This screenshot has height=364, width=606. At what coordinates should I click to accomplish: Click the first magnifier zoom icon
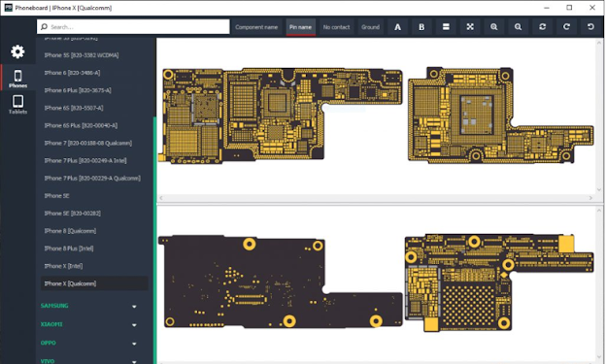click(494, 27)
